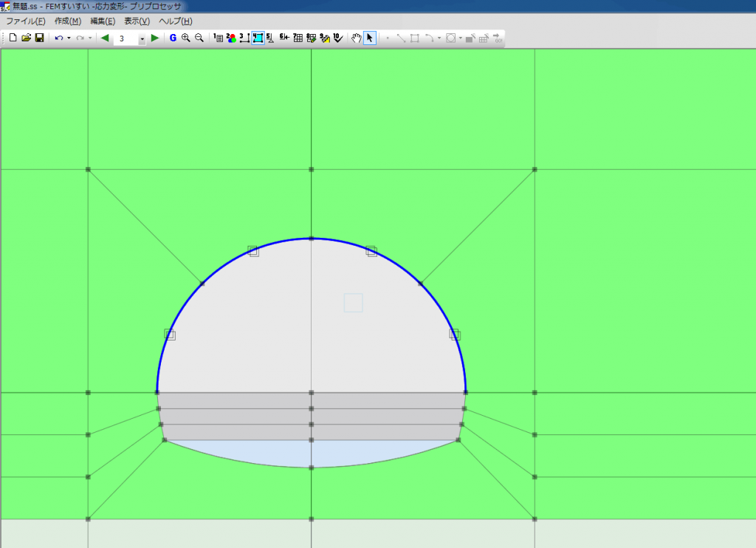756x548 pixels.
Task: Open the 表示(V) menu
Action: [x=137, y=21]
